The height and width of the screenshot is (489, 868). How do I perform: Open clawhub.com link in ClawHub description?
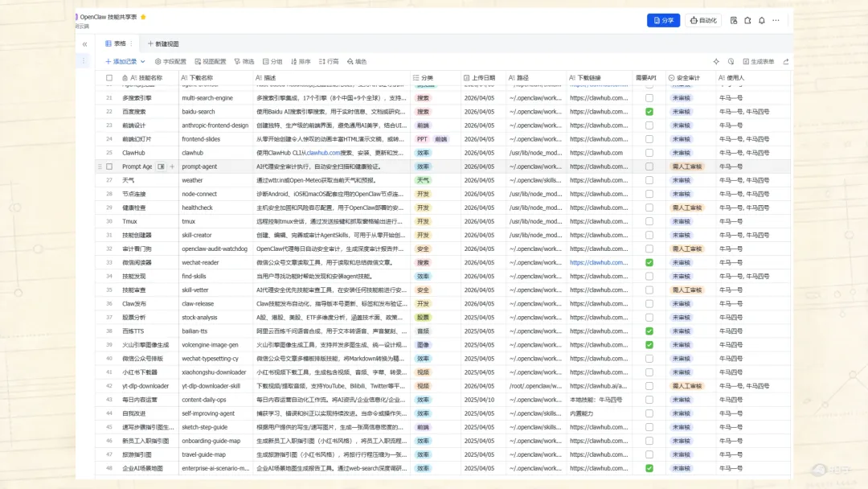tap(323, 153)
